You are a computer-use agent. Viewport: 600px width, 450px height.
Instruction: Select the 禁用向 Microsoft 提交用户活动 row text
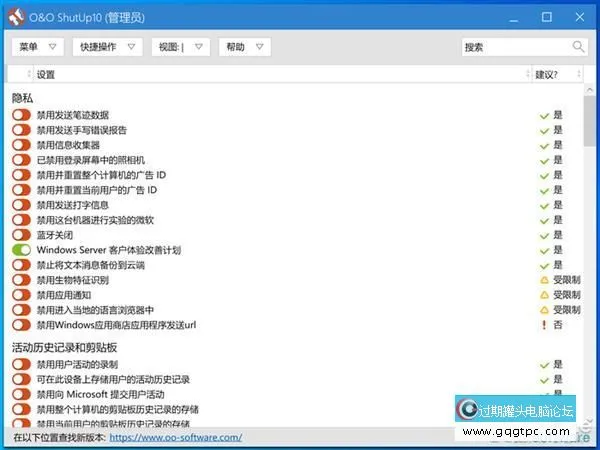(101, 394)
